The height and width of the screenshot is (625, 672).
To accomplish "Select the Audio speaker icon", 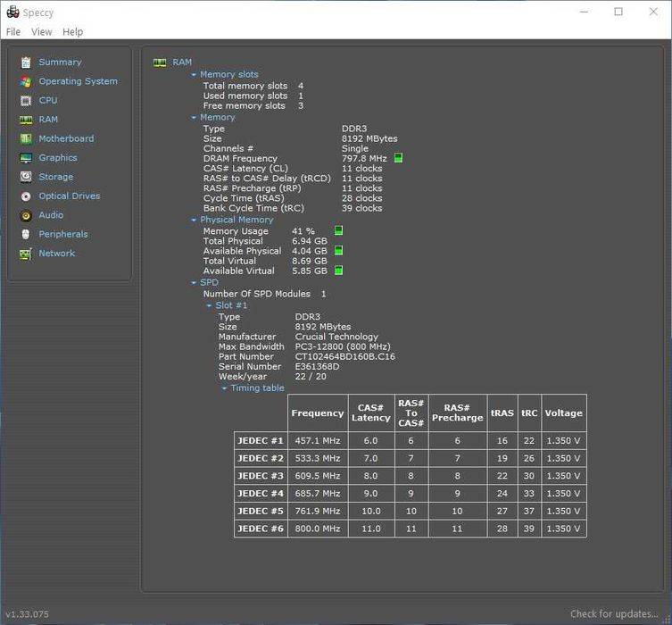I will click(26, 215).
